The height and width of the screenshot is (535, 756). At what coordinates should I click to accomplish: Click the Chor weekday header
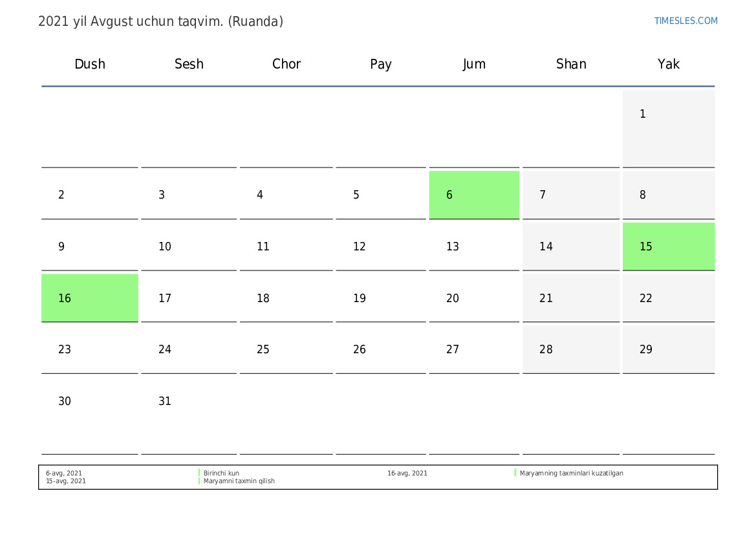pyautogui.click(x=286, y=64)
